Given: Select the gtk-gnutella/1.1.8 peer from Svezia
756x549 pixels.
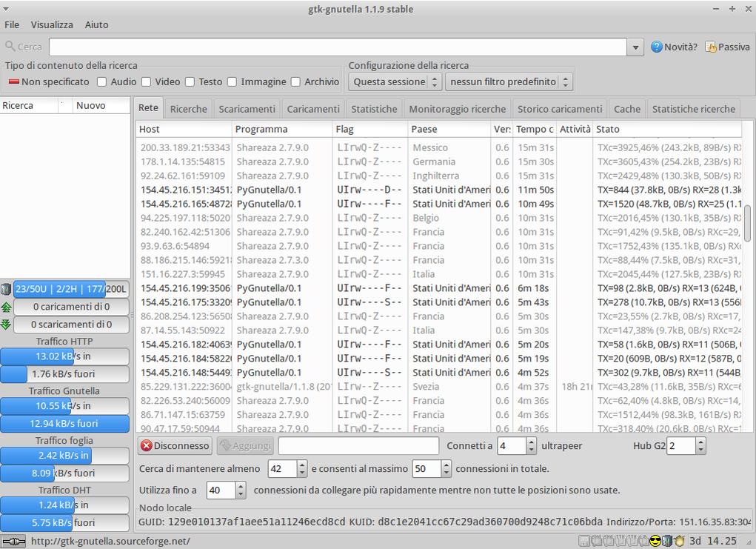Looking at the screenshot, I should 439,387.
